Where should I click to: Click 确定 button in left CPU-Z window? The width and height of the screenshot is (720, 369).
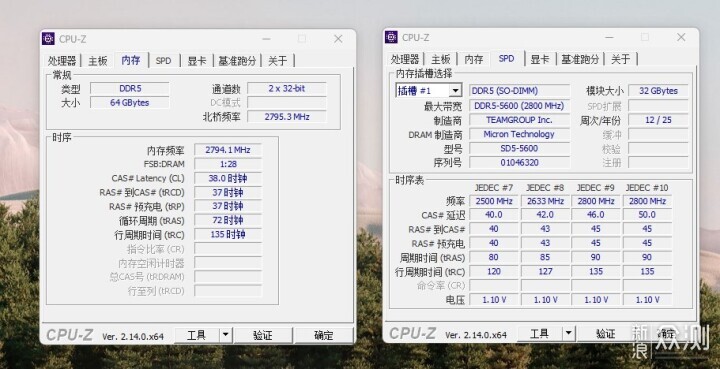(324, 335)
